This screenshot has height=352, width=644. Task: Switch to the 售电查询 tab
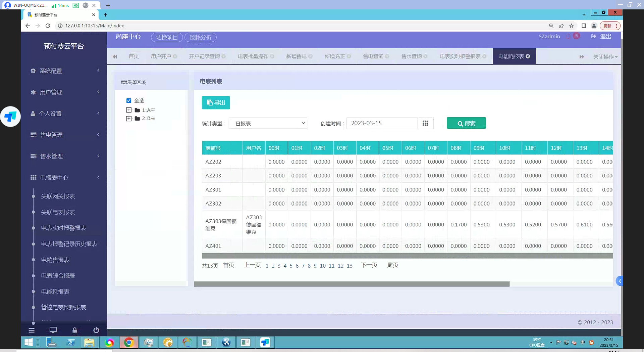click(x=373, y=56)
